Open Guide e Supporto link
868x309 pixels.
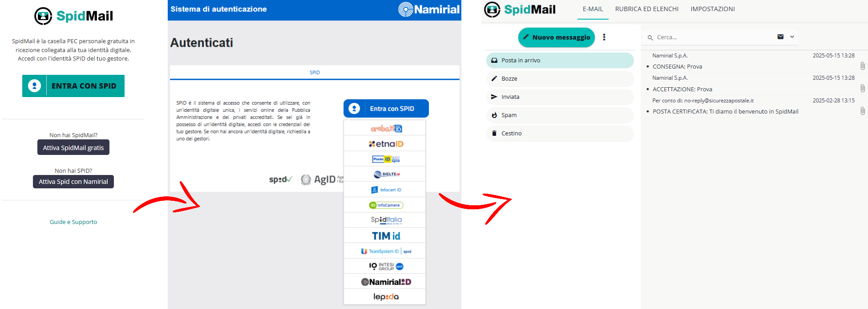(x=73, y=222)
